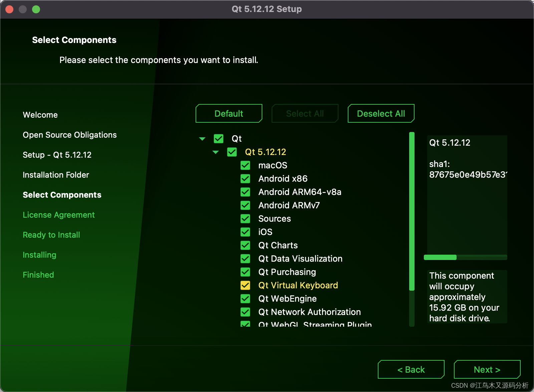Click the Next button to proceed

[487, 369]
